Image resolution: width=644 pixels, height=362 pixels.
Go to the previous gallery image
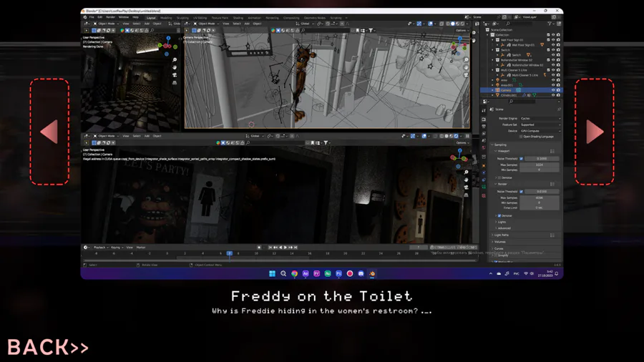point(49,132)
